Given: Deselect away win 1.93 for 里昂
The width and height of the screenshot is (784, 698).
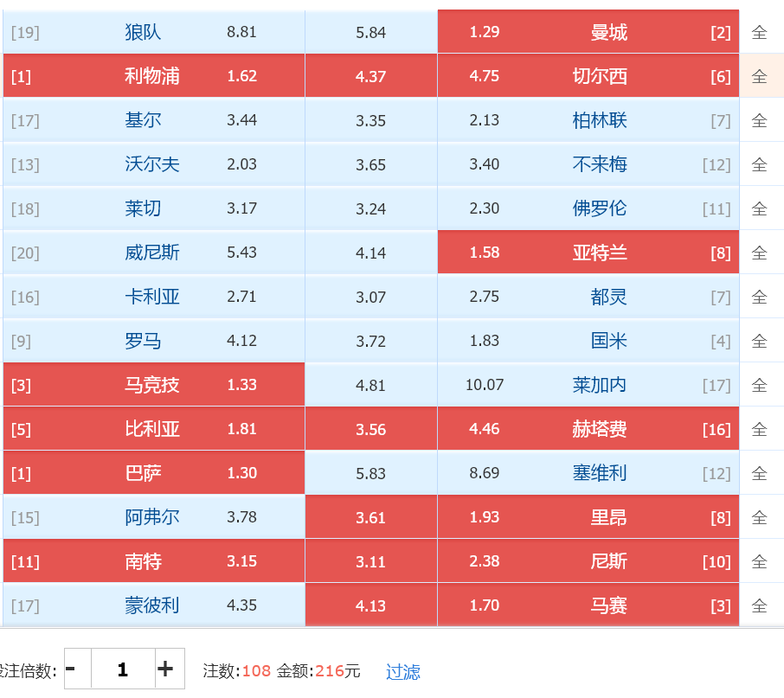Looking at the screenshot, I should click(588, 517).
